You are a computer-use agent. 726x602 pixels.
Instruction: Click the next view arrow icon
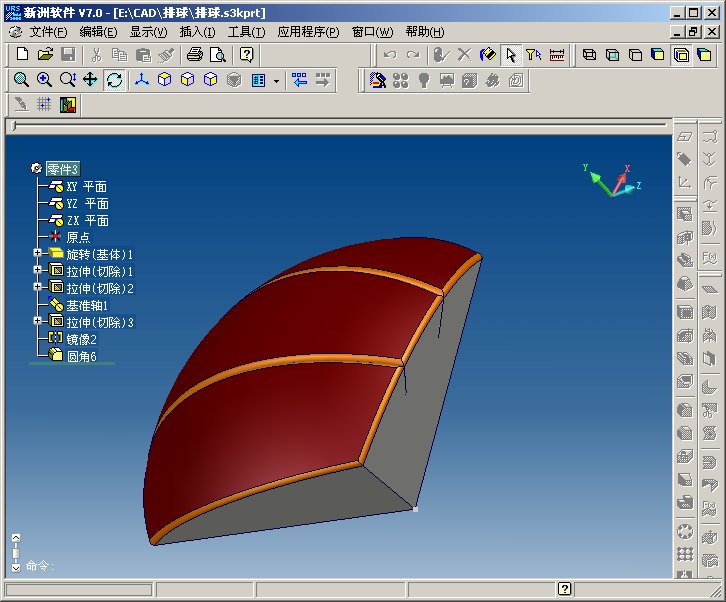323,80
